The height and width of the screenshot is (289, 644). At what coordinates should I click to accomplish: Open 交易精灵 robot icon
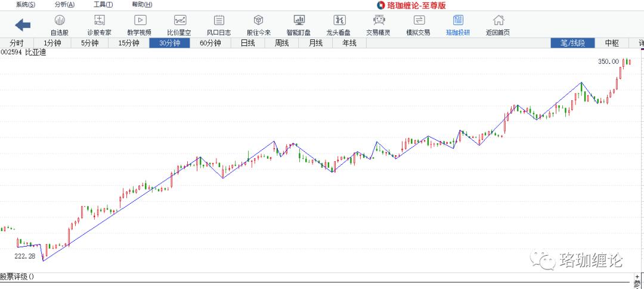point(379,20)
